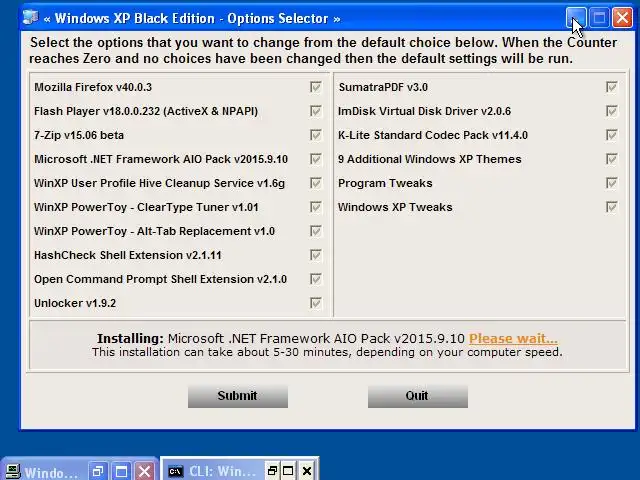The width and height of the screenshot is (640, 480).
Task: Toggle the 7-Zip v15.06 beta checkbox
Action: click(316, 135)
